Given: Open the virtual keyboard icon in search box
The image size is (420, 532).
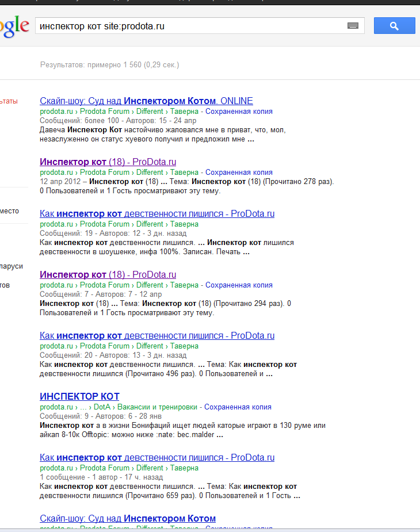Looking at the screenshot, I should pyautogui.click(x=353, y=26).
